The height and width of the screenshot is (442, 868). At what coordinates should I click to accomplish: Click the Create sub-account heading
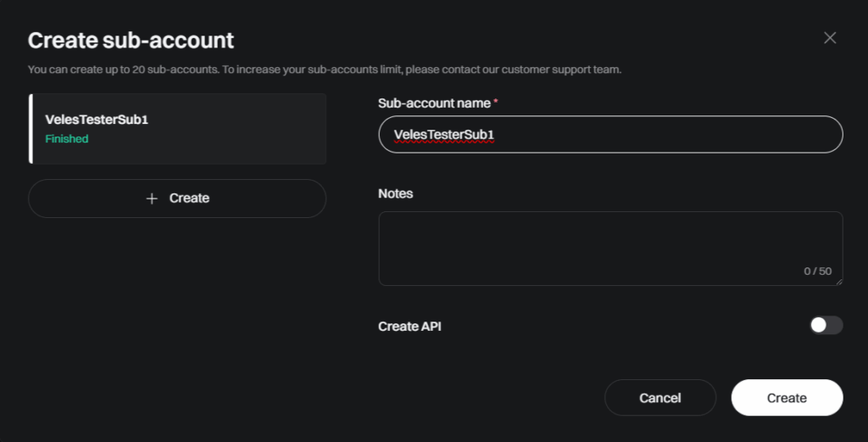point(131,41)
